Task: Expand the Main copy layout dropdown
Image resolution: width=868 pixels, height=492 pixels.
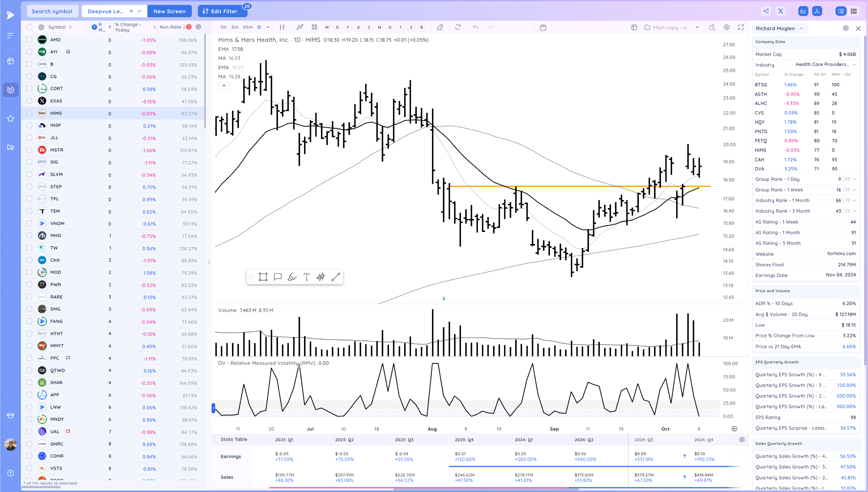Action: point(697,27)
